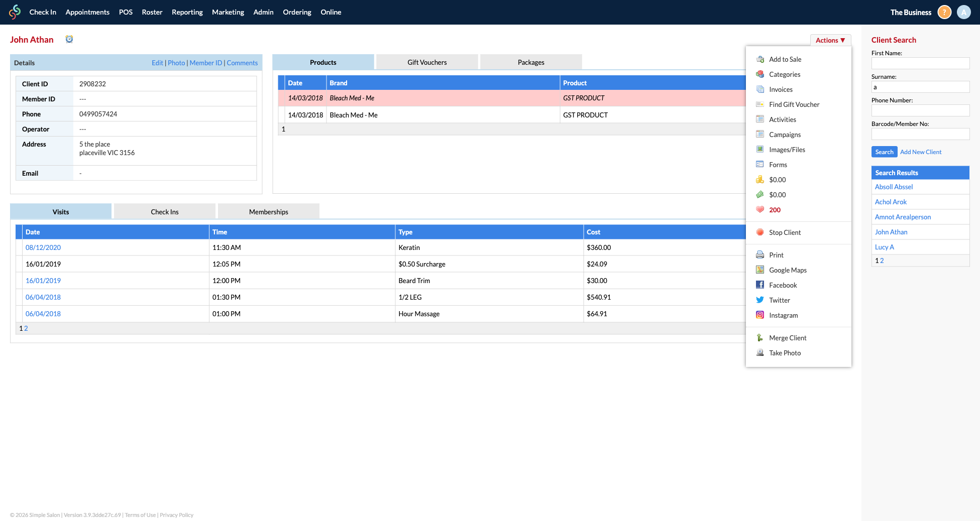Print the client record
The width and height of the screenshot is (980, 521).
click(777, 254)
